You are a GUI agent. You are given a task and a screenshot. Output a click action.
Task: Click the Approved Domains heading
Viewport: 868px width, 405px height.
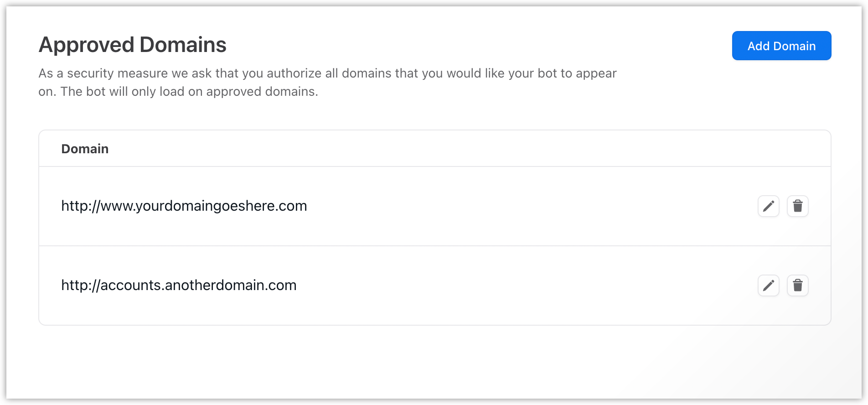point(133,44)
